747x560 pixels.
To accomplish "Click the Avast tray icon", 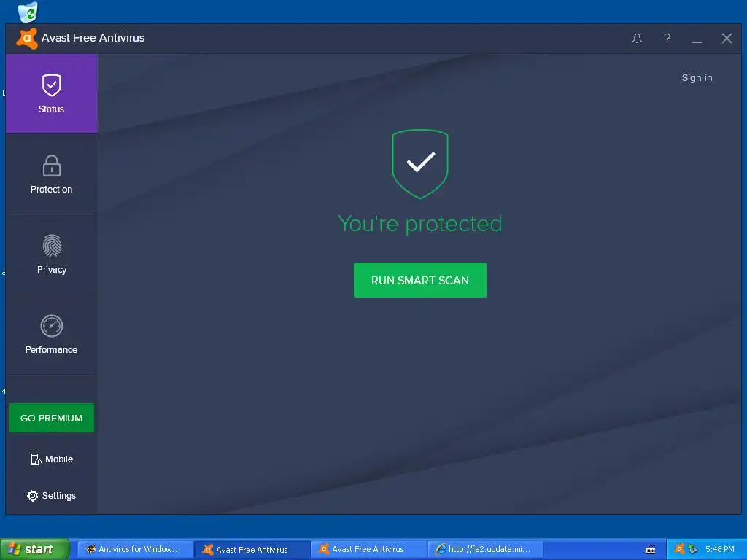I will click(680, 549).
